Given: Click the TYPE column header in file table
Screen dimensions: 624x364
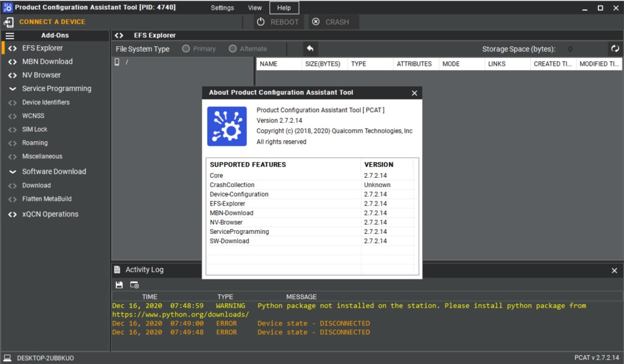Looking at the screenshot, I should (370, 64).
